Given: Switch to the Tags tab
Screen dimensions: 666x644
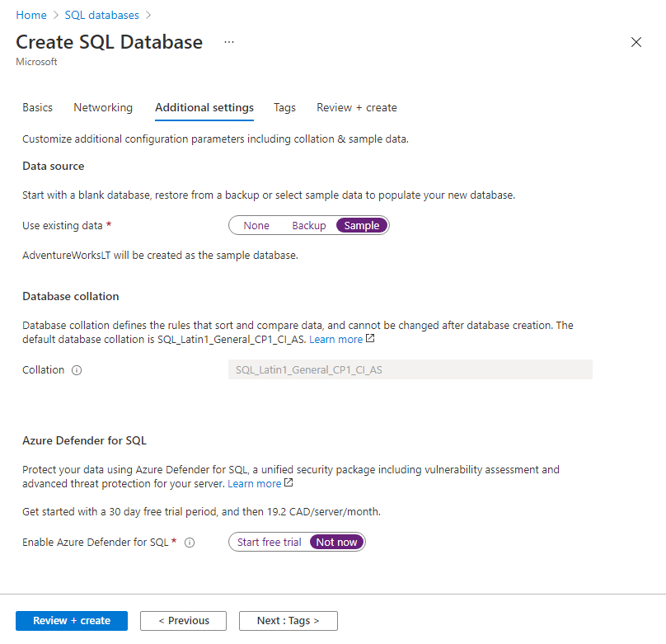Looking at the screenshot, I should click(x=284, y=107).
